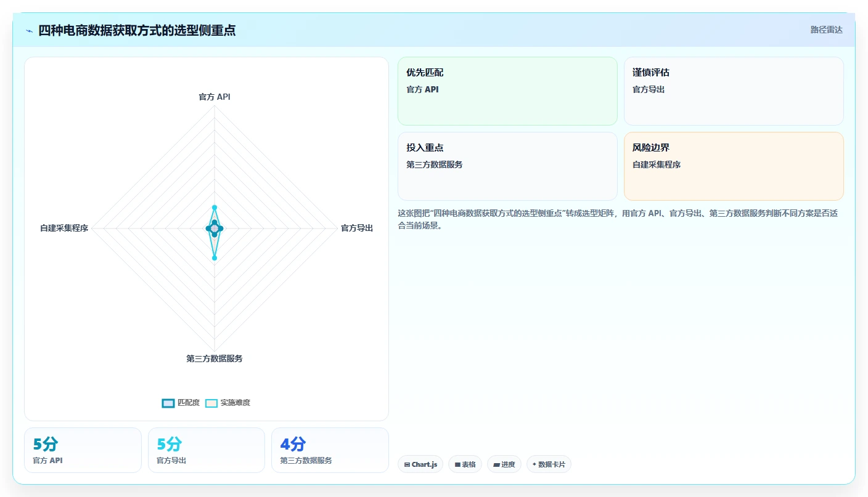Click the 路径雷达 label in the header
This screenshot has width=868, height=497.
coord(826,30)
